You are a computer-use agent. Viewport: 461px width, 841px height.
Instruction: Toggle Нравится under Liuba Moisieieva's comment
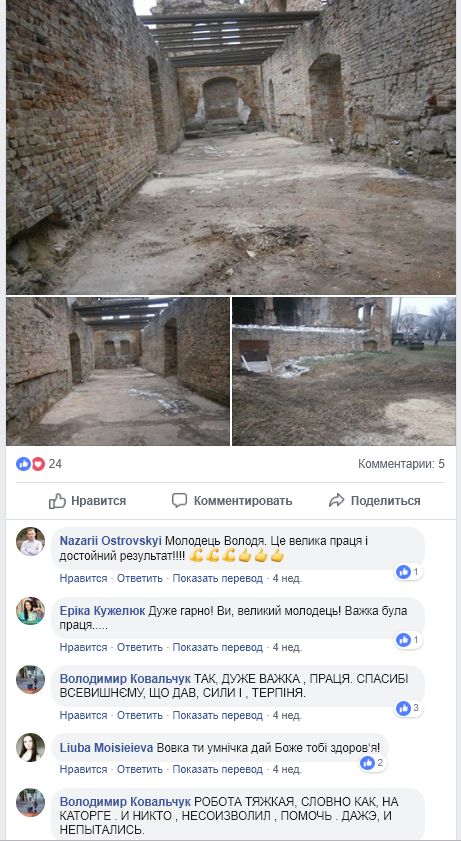(x=83, y=769)
